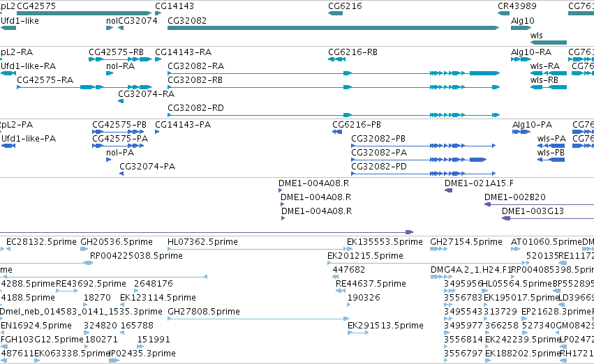Select EST EC28132.5prime
The image size is (594, 364).
(41, 242)
